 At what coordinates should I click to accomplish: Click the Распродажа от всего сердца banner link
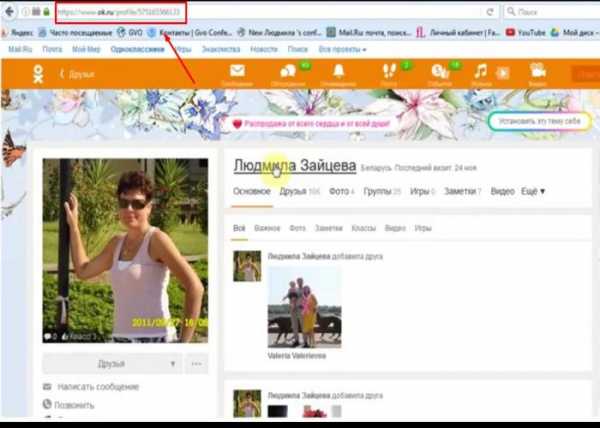[311, 124]
